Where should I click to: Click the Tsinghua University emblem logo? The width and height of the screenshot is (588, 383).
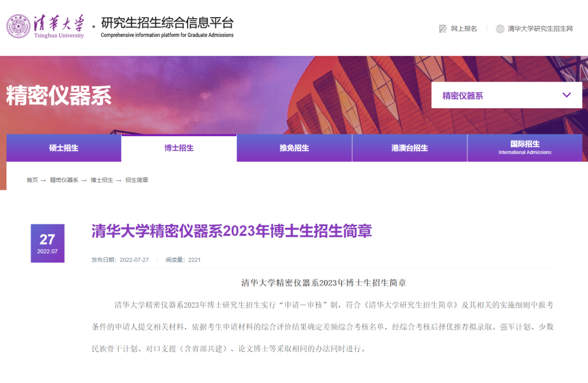[x=18, y=26]
